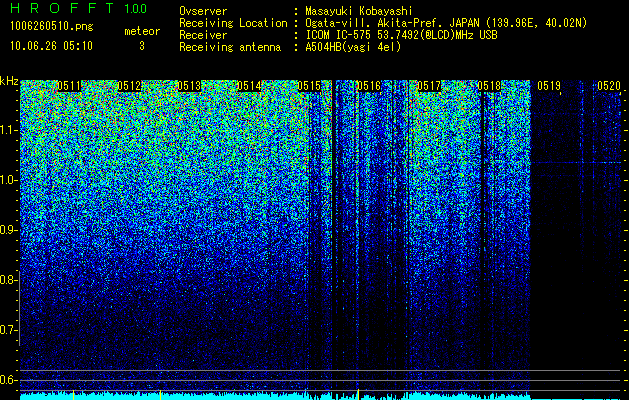Click the 0520 time marker
629x400 pixels.
pyautogui.click(x=609, y=86)
